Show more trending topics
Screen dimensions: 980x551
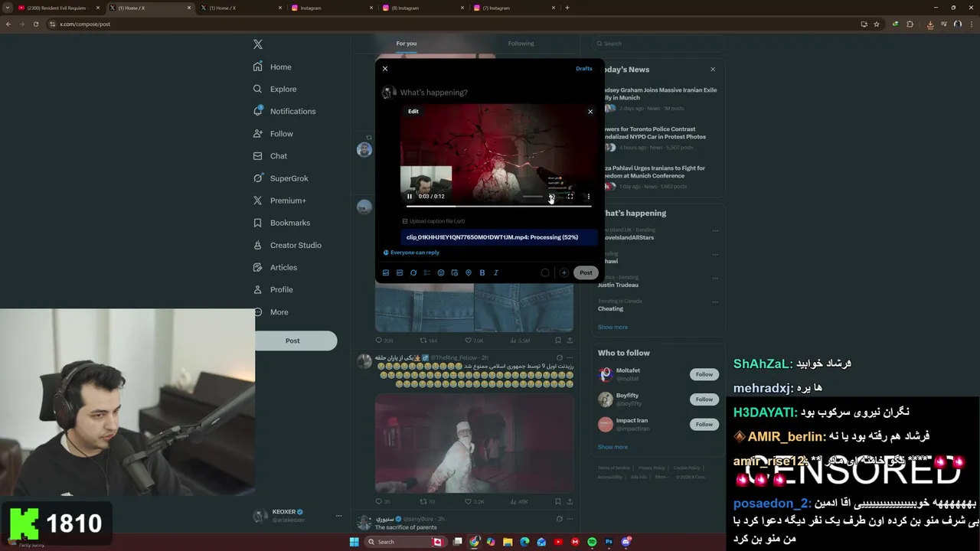(612, 327)
